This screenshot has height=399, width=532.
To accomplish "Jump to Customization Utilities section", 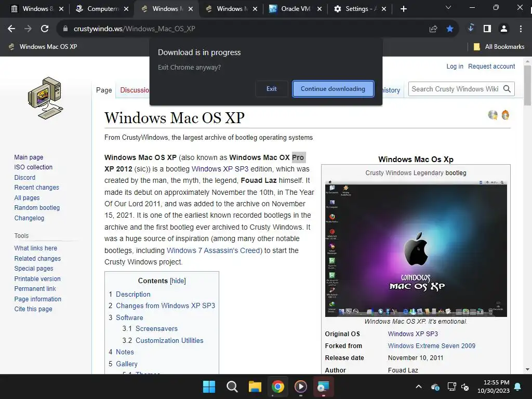I will point(169,341).
